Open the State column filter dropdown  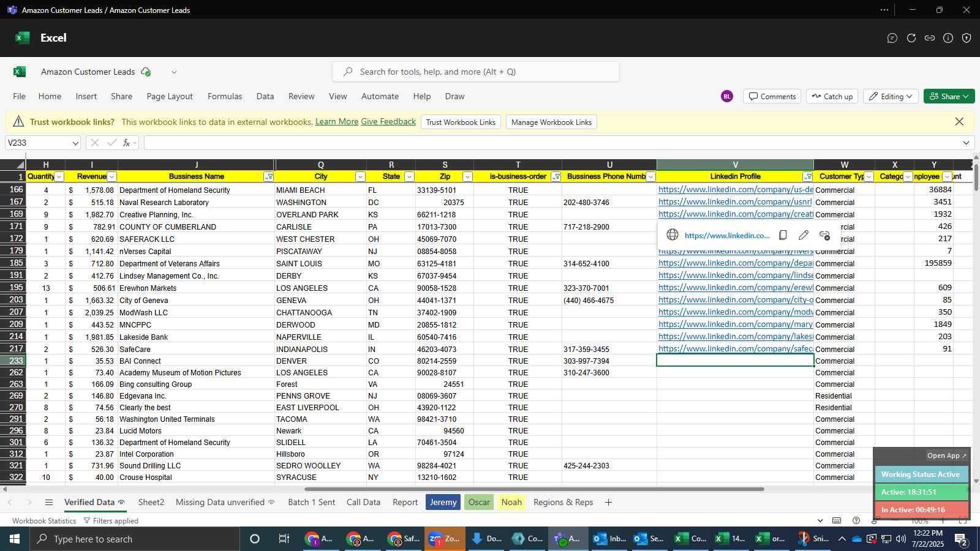pyautogui.click(x=409, y=176)
